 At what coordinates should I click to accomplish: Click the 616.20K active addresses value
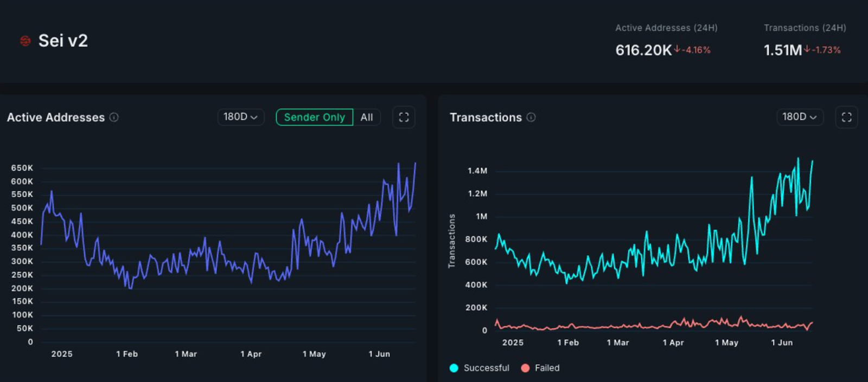[643, 50]
